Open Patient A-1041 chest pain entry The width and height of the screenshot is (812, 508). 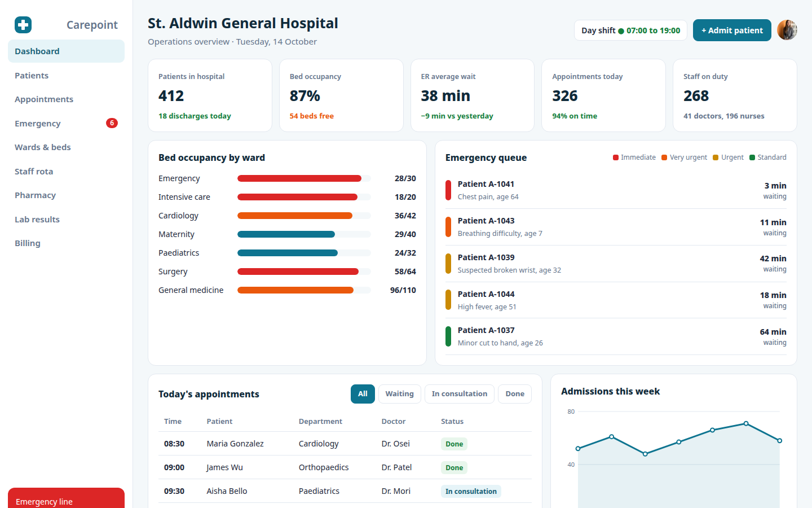(x=616, y=190)
